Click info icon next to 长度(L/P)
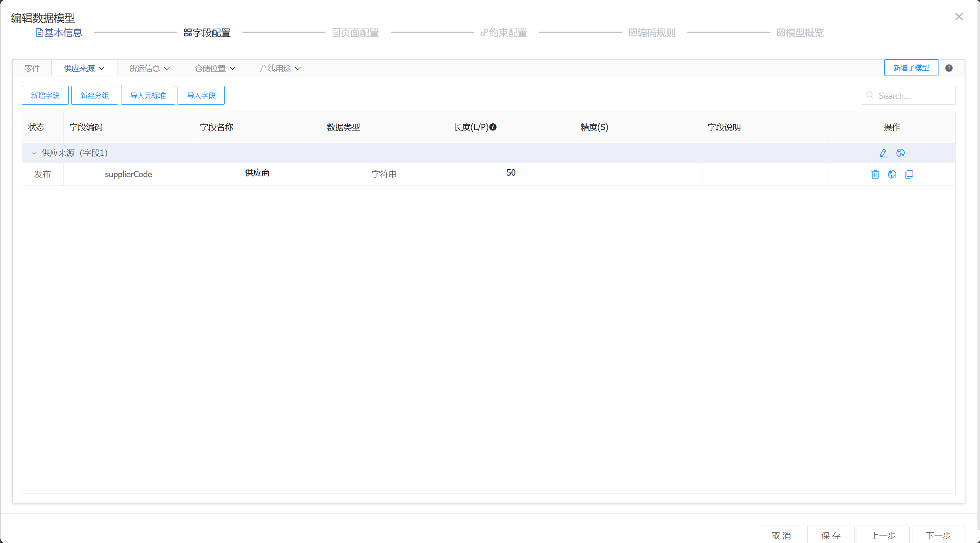Image resolution: width=980 pixels, height=543 pixels. click(493, 127)
